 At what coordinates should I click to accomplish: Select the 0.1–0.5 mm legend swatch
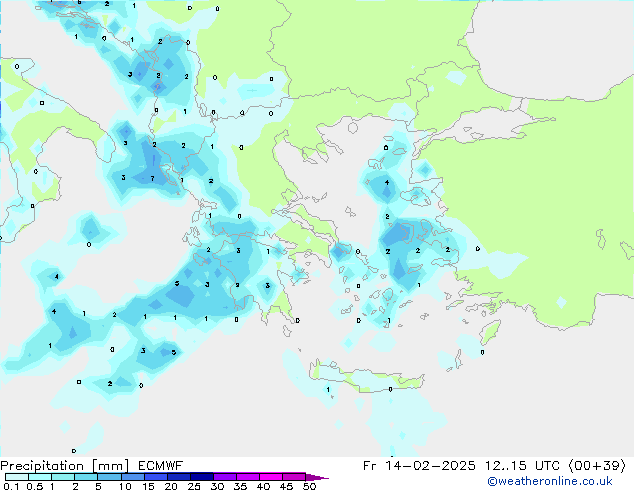[17, 477]
